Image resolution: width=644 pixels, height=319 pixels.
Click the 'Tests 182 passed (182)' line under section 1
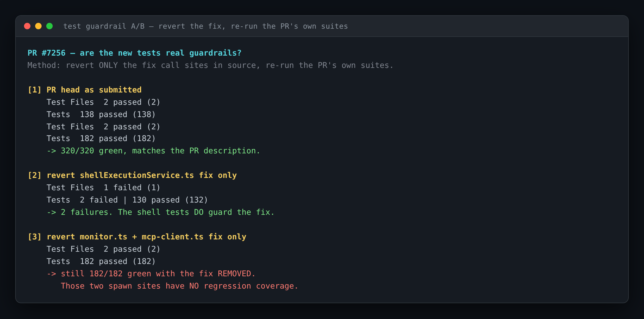[101, 138]
